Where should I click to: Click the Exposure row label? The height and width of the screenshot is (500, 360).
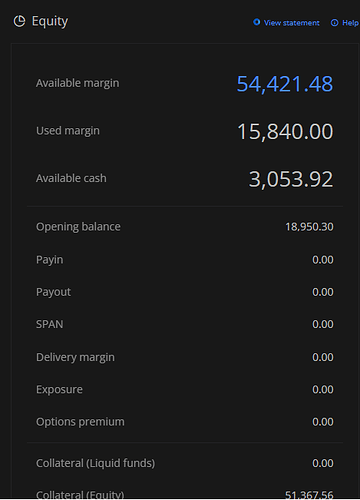[x=59, y=390]
